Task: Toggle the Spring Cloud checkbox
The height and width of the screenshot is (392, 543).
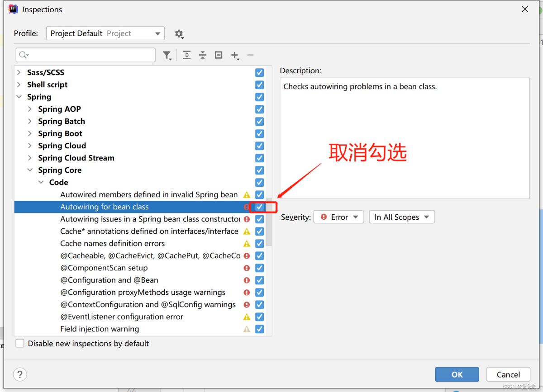Action: pos(259,146)
